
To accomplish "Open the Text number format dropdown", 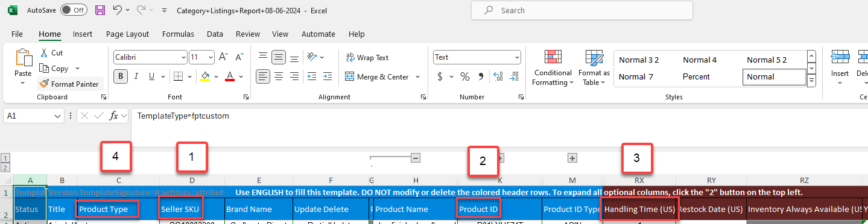I will 517,57.
